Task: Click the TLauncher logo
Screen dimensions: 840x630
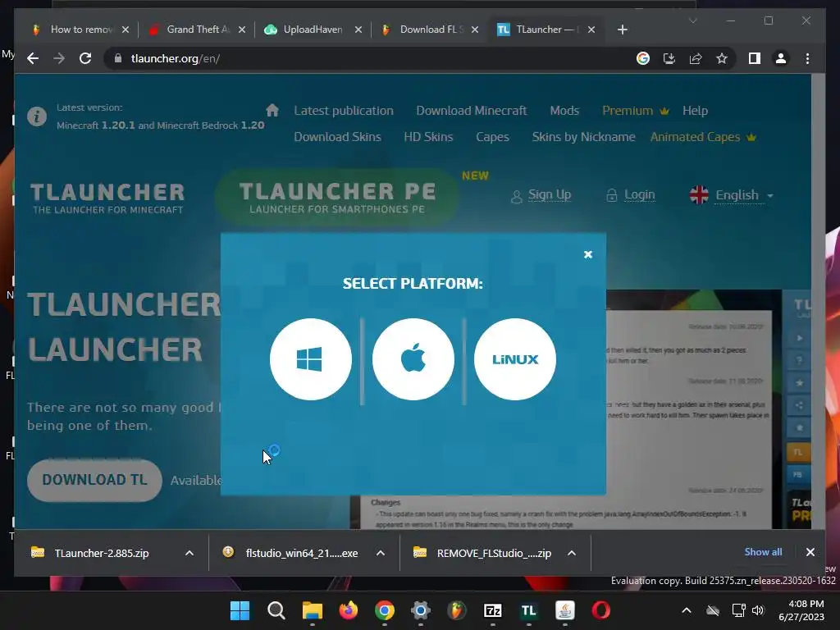Action: click(x=107, y=199)
